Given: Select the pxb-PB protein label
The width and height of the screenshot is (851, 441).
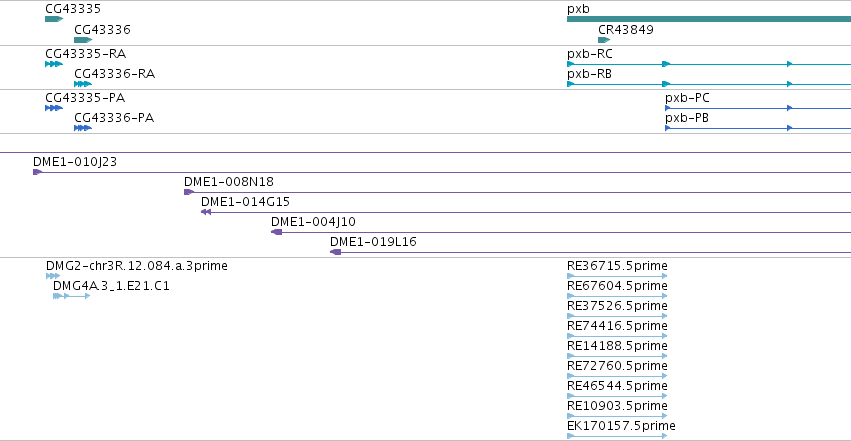Looking at the screenshot, I should click(x=687, y=118).
